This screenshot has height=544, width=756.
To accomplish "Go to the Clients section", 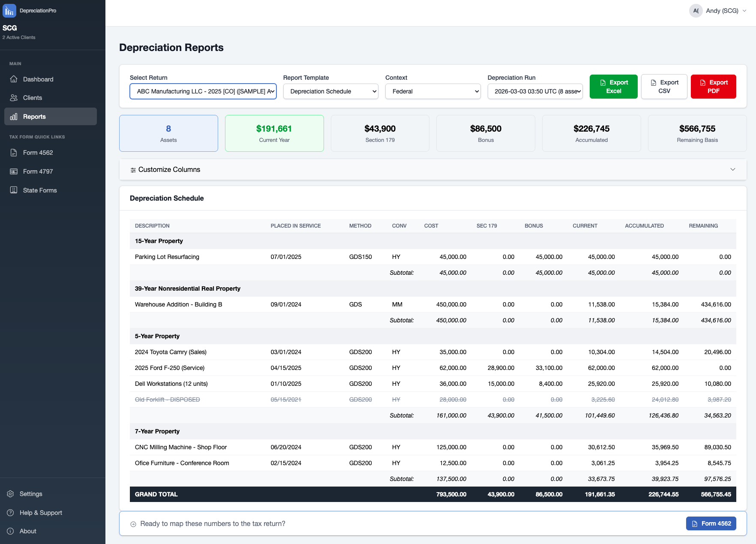I will click(51, 98).
